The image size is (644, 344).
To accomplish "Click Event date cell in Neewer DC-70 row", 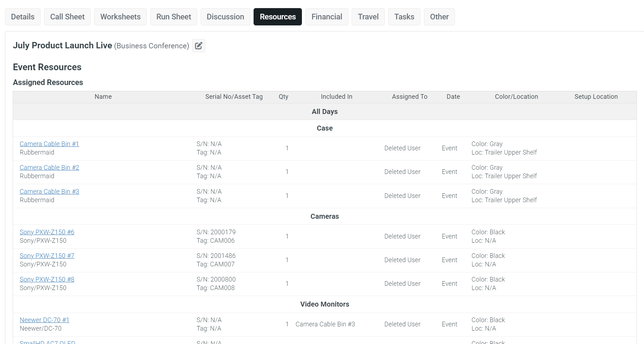I will (x=449, y=324).
